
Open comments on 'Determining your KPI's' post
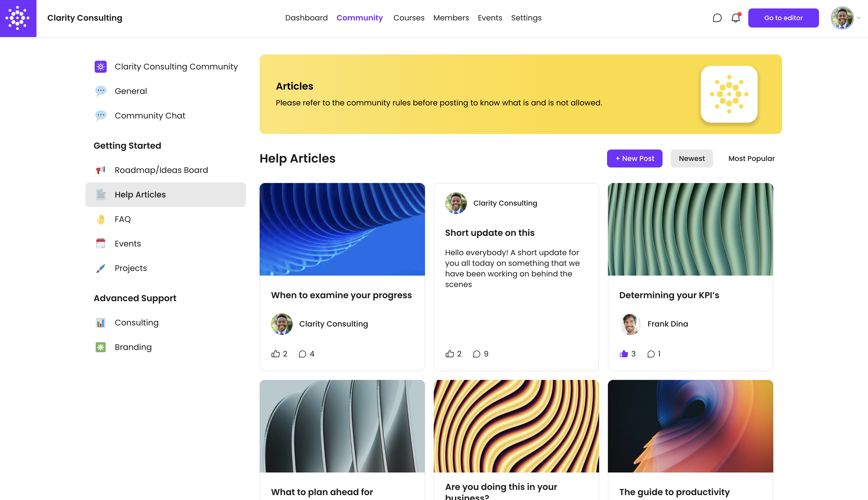point(651,354)
